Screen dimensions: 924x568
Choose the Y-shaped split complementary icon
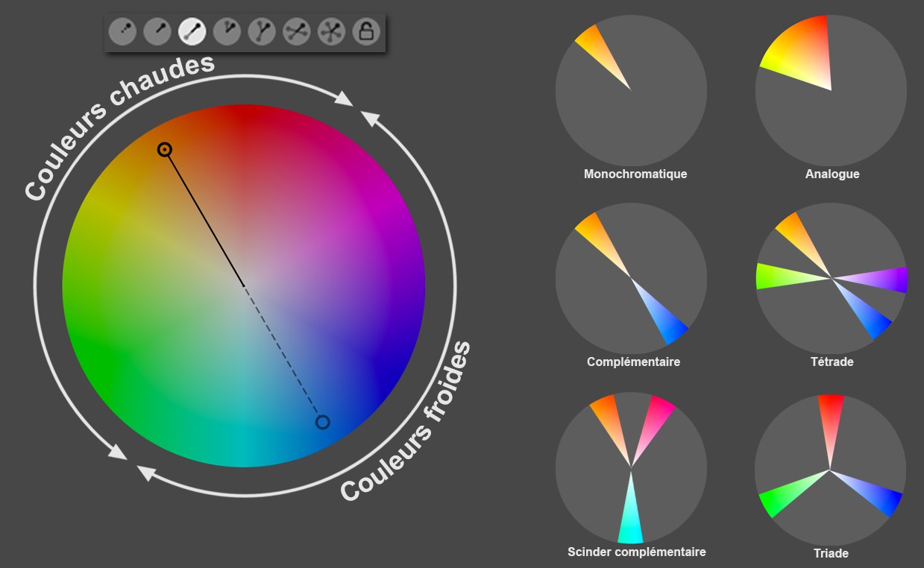tap(262, 31)
